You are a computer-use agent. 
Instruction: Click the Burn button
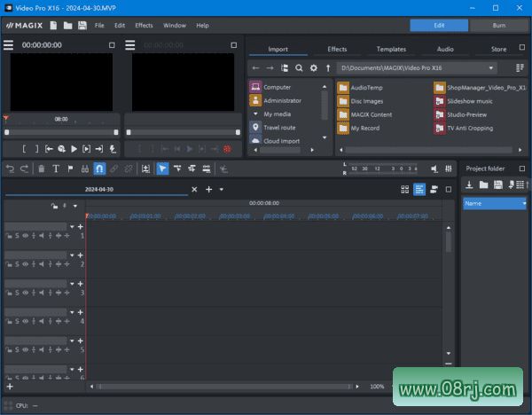(x=498, y=26)
